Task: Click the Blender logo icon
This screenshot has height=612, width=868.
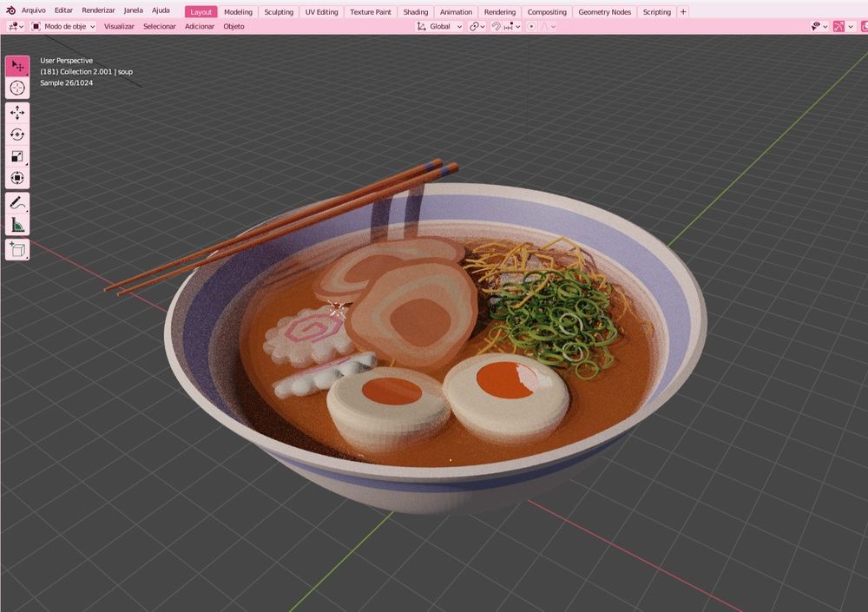Action: 10,10
